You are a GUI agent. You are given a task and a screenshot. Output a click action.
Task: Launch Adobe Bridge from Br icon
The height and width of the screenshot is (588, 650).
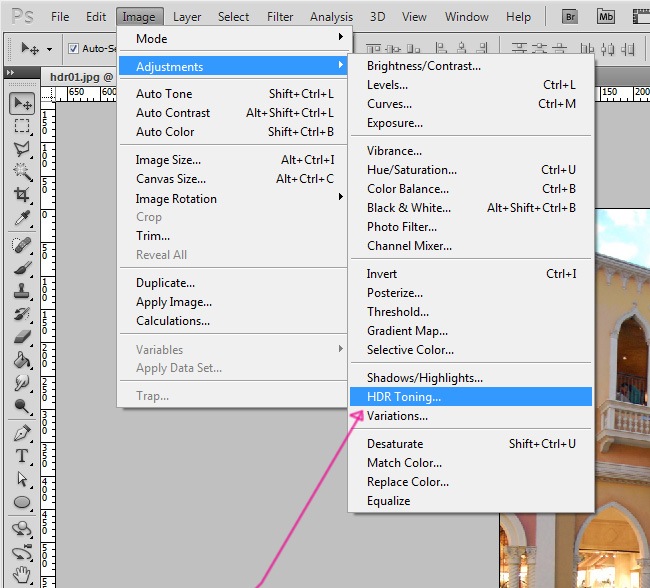click(x=571, y=17)
